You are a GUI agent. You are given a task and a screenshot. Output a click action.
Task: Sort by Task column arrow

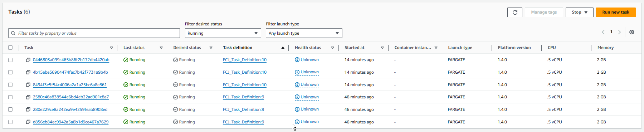pyautogui.click(x=111, y=48)
